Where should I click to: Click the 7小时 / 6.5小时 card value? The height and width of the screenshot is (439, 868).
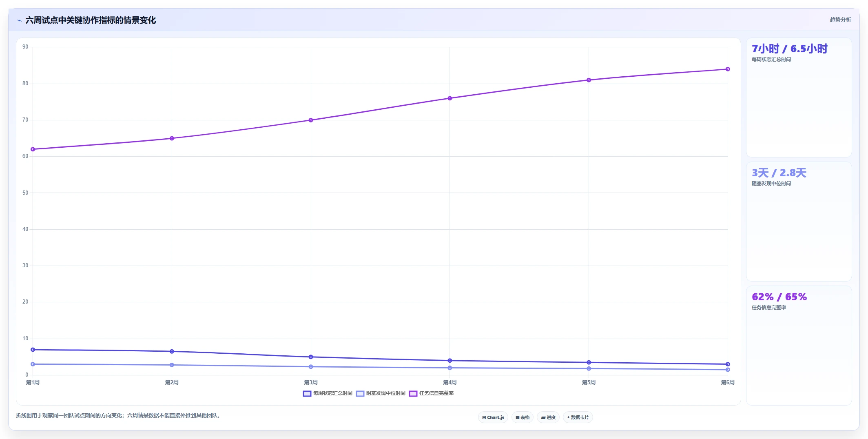pyautogui.click(x=789, y=49)
